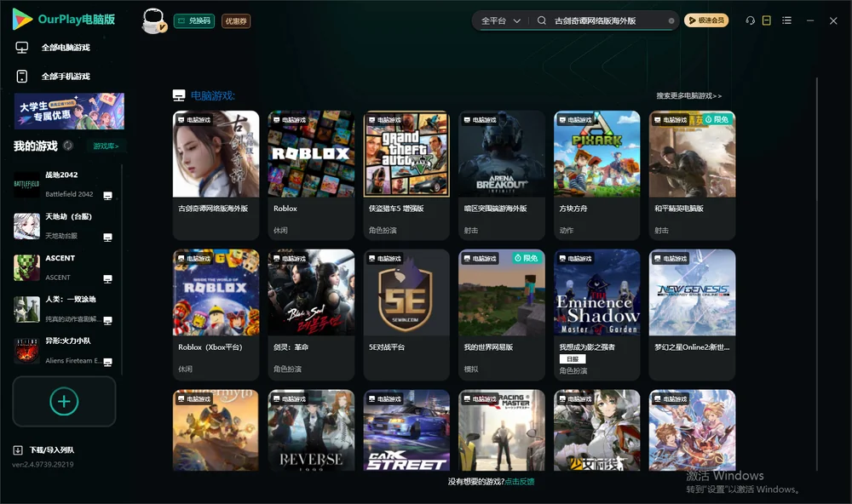The image size is (852, 504).
Task: Open the 大学生专属优惠 banner
Action: pyautogui.click(x=70, y=112)
